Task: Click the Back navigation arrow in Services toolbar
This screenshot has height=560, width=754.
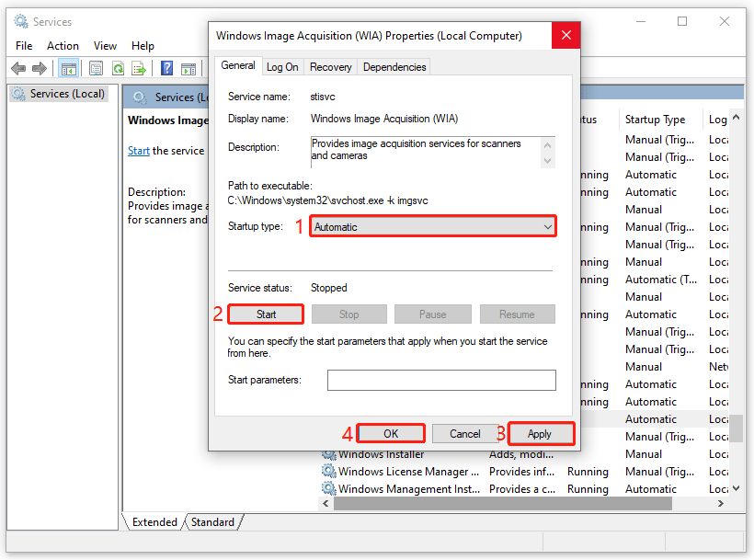Action: click(x=18, y=68)
